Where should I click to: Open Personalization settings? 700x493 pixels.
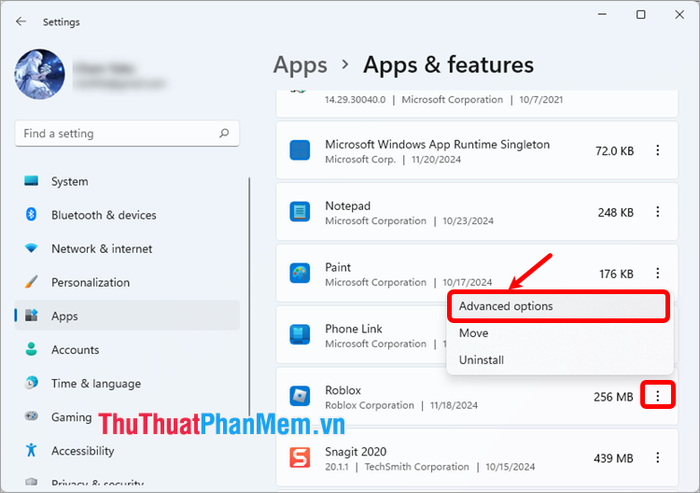tap(127, 282)
